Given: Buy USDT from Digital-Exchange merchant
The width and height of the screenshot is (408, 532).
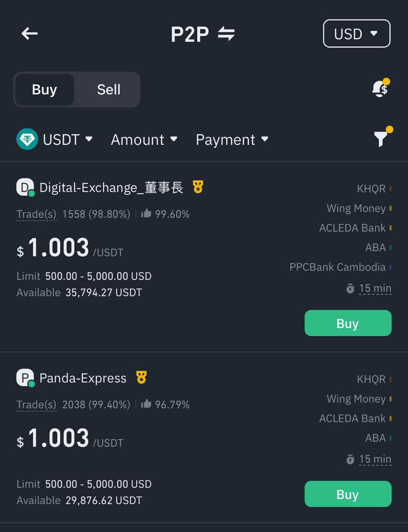Looking at the screenshot, I should [347, 323].
